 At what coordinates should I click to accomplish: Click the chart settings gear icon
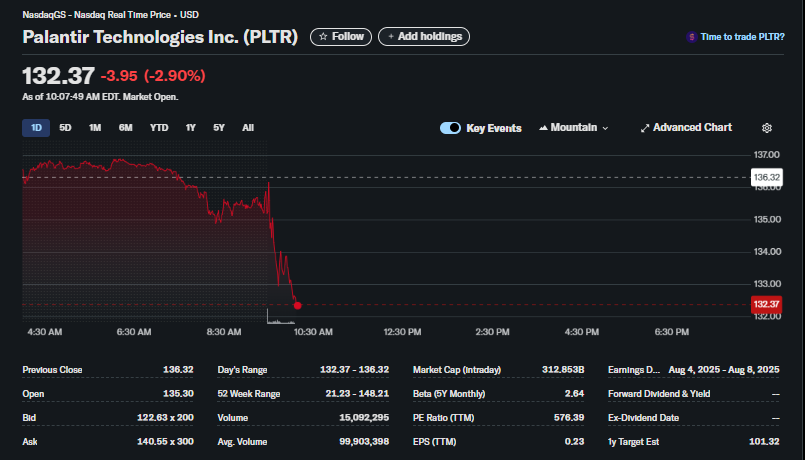point(766,128)
